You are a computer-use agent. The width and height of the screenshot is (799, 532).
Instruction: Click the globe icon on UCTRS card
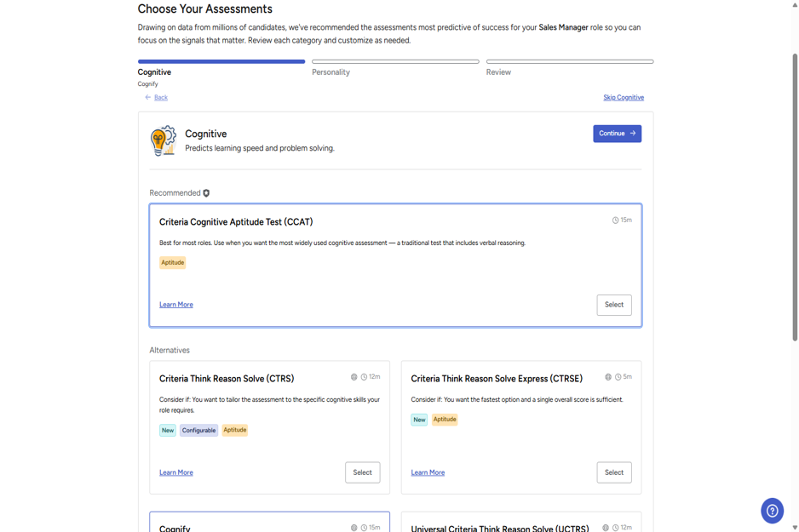[606, 528]
